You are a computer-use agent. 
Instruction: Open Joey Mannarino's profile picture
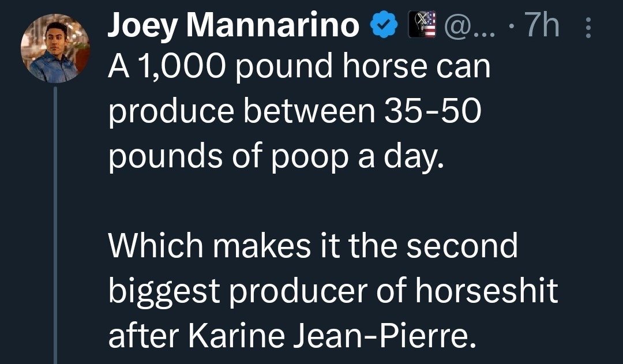tap(55, 48)
